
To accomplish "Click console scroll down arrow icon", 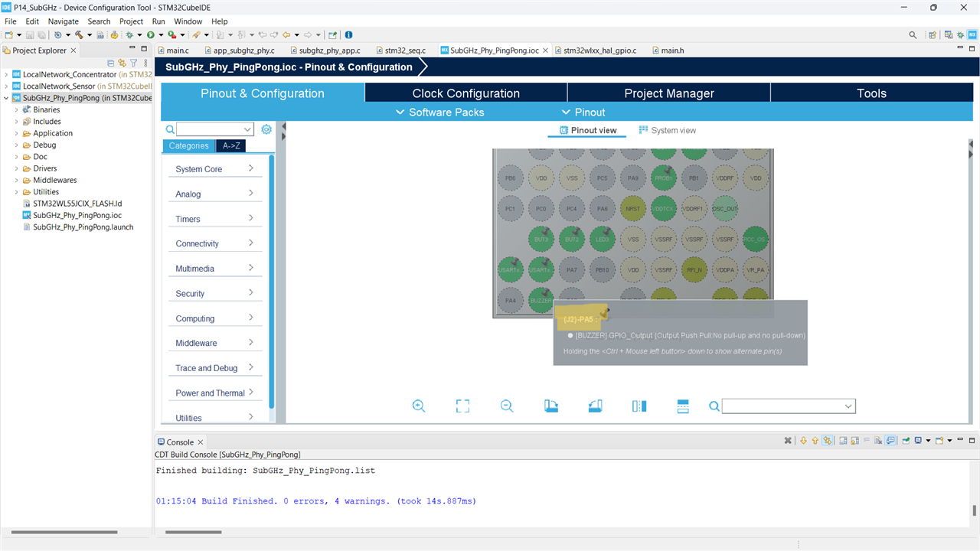I will 803,441.
